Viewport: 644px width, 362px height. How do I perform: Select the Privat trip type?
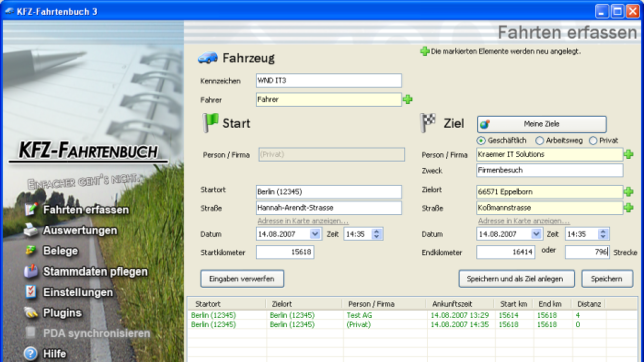(x=603, y=141)
